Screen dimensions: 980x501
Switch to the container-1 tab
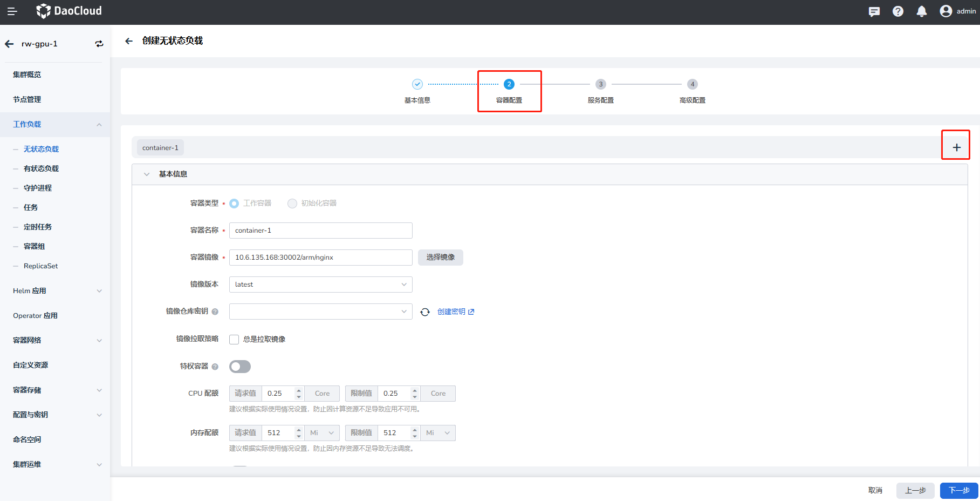(160, 148)
